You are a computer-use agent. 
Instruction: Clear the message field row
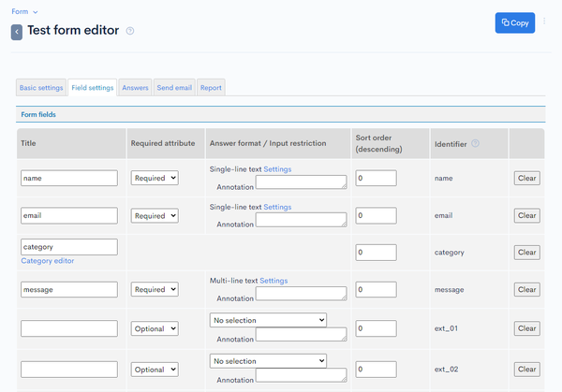(526, 289)
